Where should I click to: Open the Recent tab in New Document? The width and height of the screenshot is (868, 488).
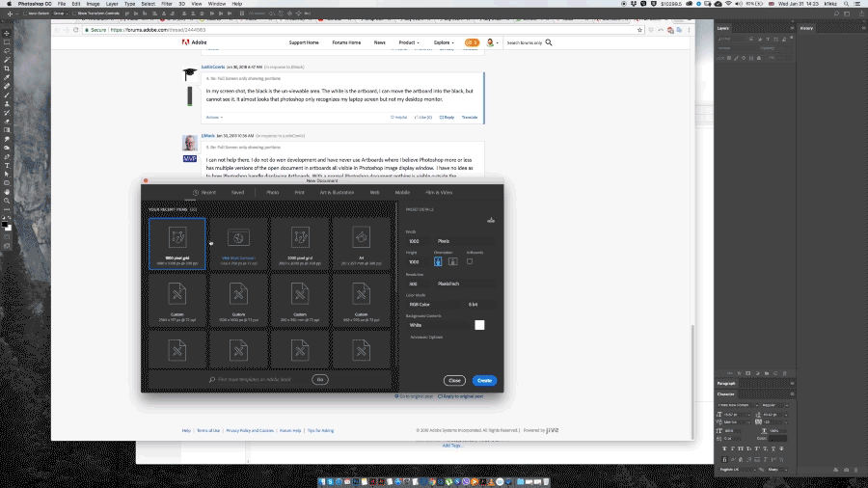point(204,193)
